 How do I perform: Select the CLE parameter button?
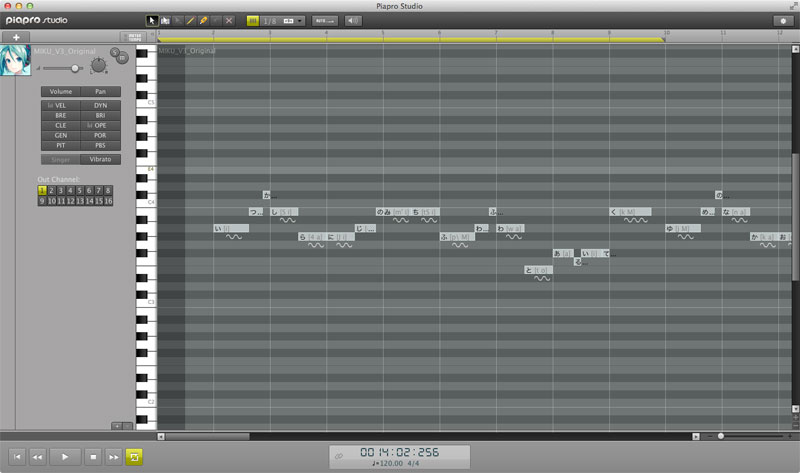tap(61, 126)
